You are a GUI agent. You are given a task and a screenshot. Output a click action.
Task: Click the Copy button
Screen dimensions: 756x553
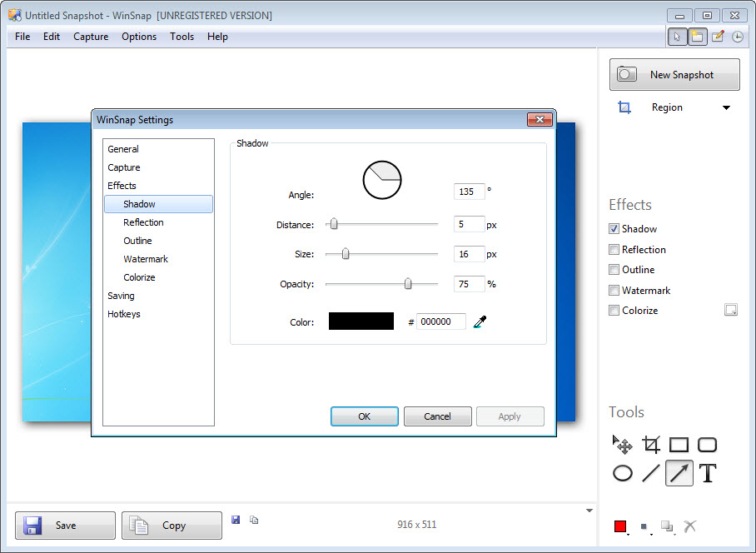tap(172, 525)
